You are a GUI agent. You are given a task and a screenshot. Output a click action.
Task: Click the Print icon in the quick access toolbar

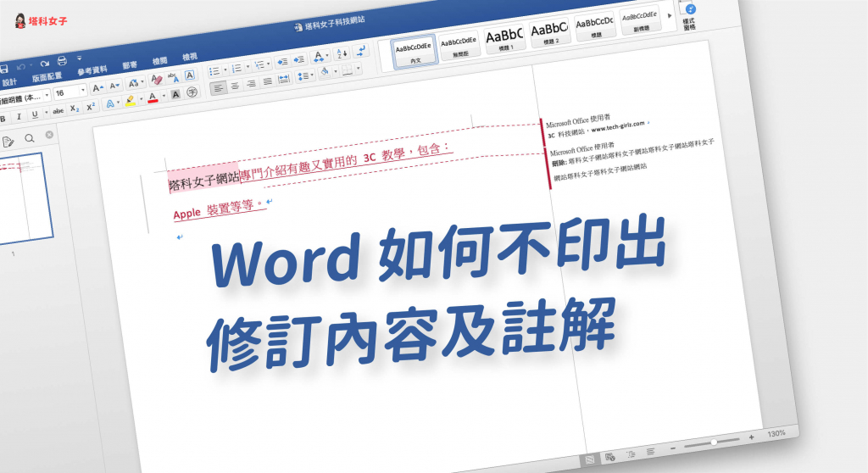61,61
